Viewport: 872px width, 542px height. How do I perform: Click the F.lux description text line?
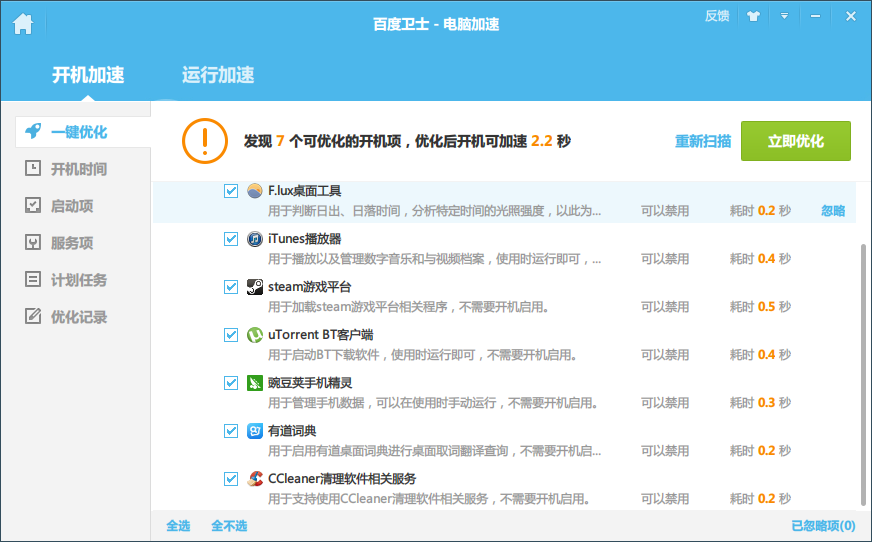(x=434, y=211)
